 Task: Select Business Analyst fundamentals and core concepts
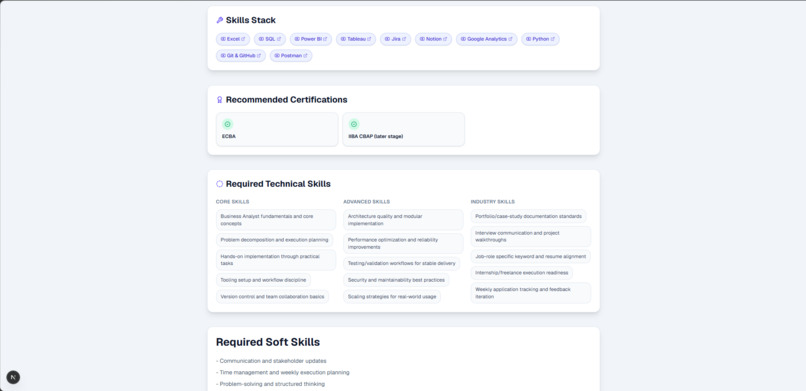276,220
